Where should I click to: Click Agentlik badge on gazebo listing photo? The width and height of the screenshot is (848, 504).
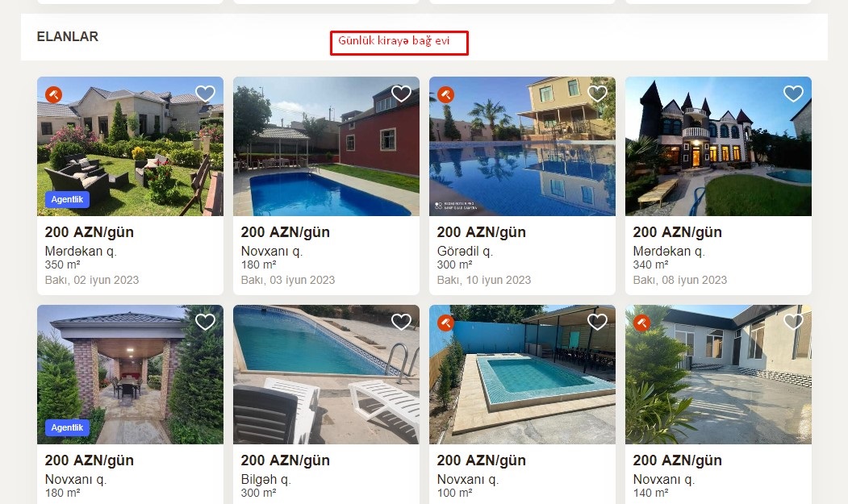pyautogui.click(x=67, y=427)
